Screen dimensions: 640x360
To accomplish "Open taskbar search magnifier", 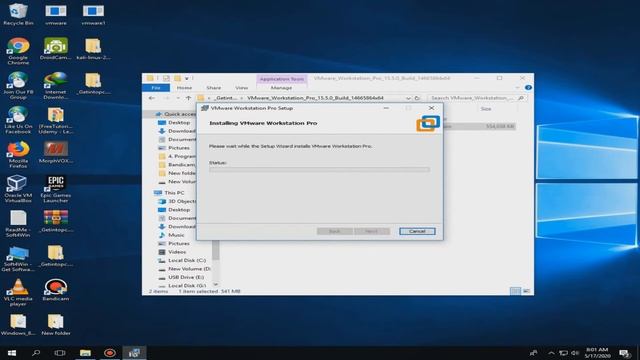I will (36, 353).
